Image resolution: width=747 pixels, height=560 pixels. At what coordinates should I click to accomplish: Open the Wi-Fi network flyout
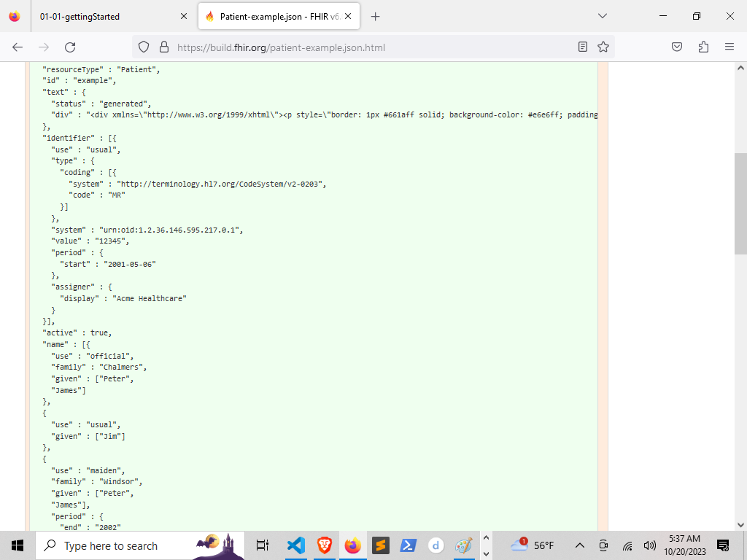click(627, 545)
